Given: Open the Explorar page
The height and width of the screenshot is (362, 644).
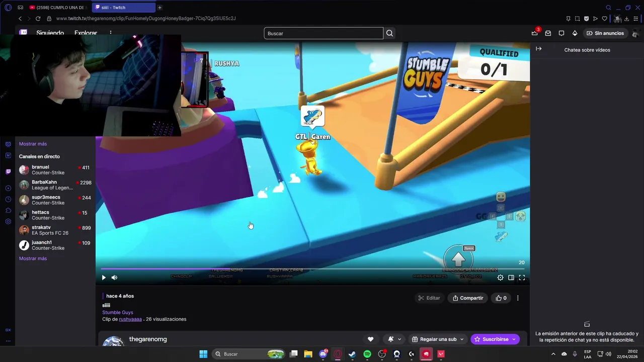Looking at the screenshot, I should click(86, 33).
